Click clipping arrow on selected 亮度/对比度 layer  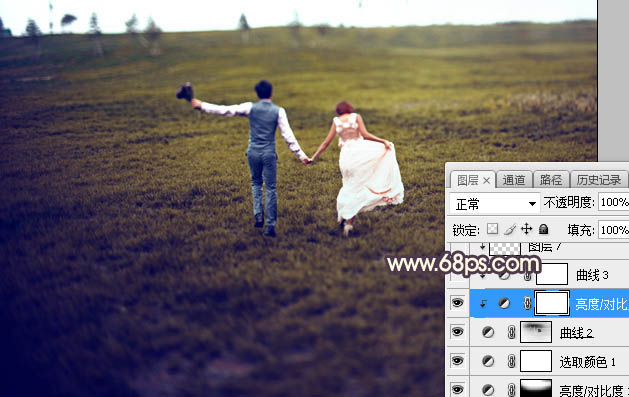483,304
